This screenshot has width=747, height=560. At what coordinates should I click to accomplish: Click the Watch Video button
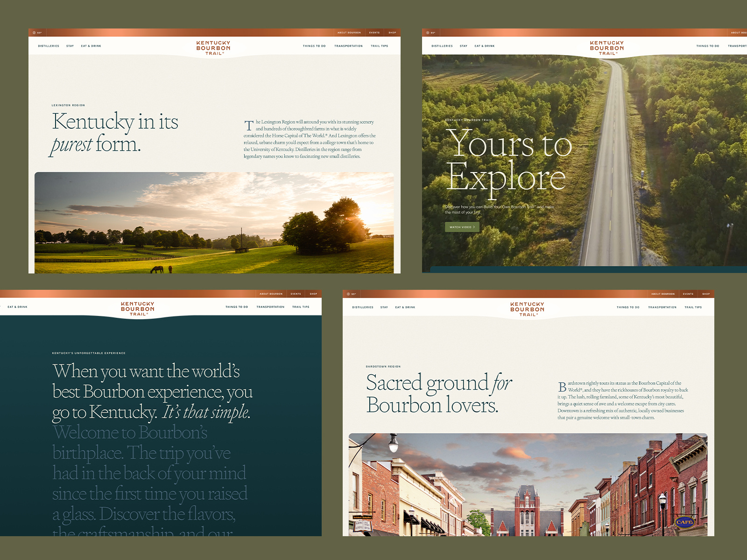462,227
